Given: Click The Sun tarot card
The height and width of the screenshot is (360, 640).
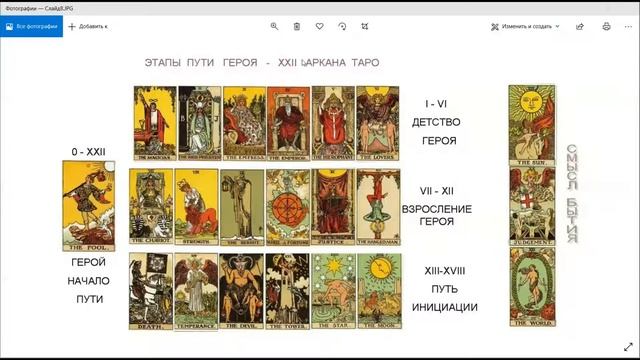Looking at the screenshot, I should (532, 125).
